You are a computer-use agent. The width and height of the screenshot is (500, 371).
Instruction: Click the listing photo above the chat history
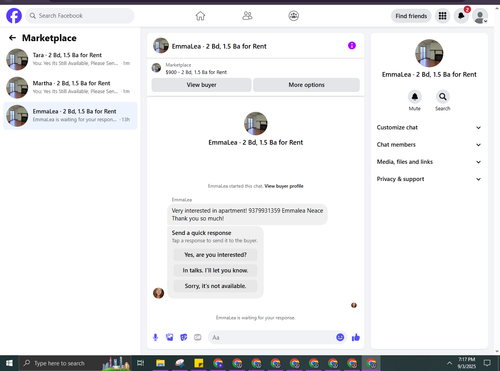click(x=256, y=124)
